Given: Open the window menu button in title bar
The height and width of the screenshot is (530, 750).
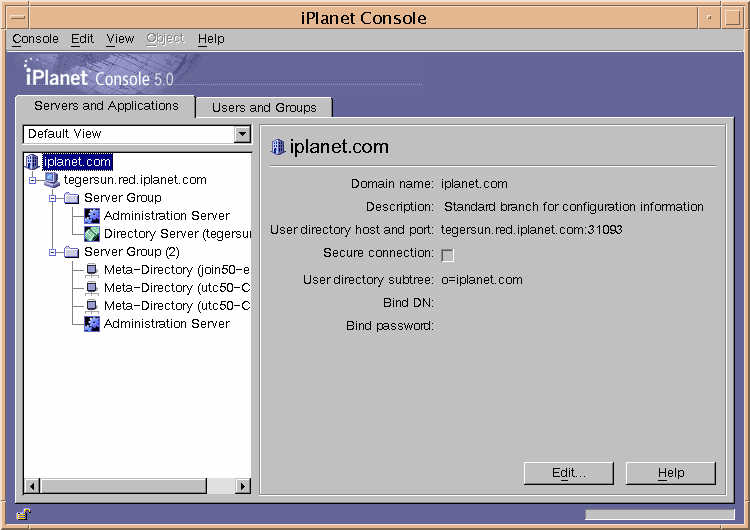Looking at the screenshot, I should click(x=18, y=18).
